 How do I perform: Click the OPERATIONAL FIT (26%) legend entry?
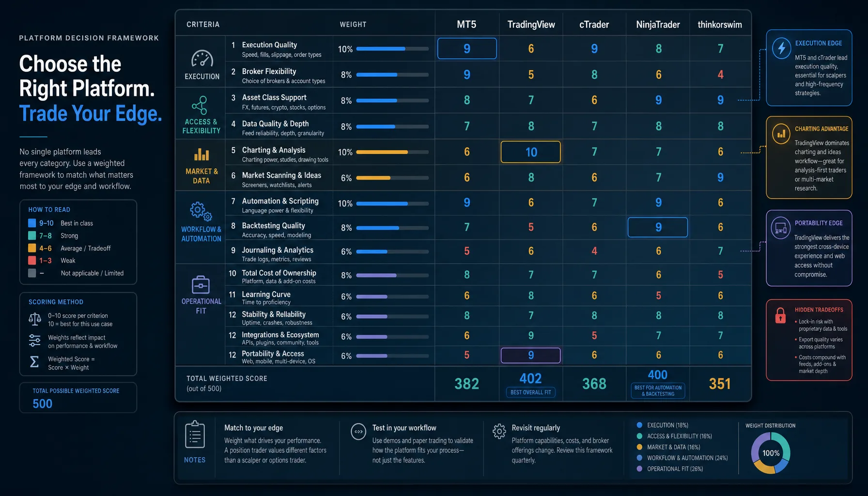[x=670, y=469]
